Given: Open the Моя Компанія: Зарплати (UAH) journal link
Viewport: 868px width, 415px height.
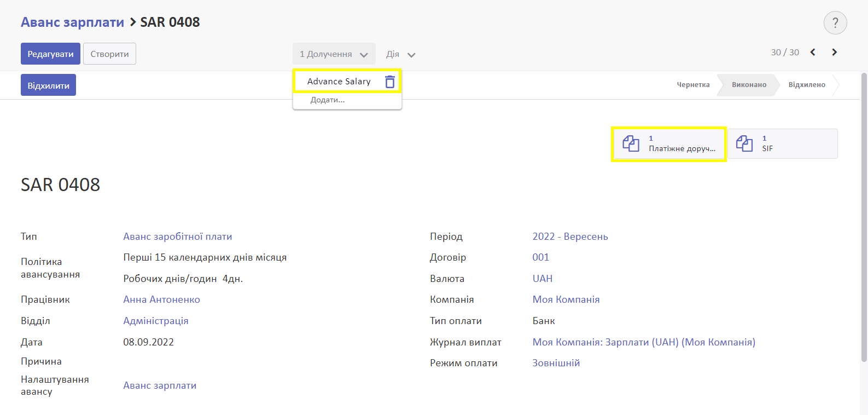Looking at the screenshot, I should click(644, 342).
